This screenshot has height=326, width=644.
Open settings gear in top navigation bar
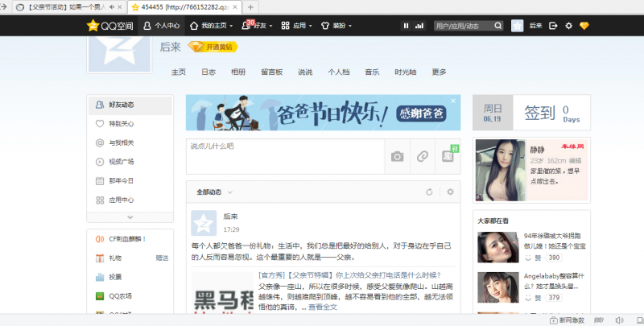coord(569,26)
